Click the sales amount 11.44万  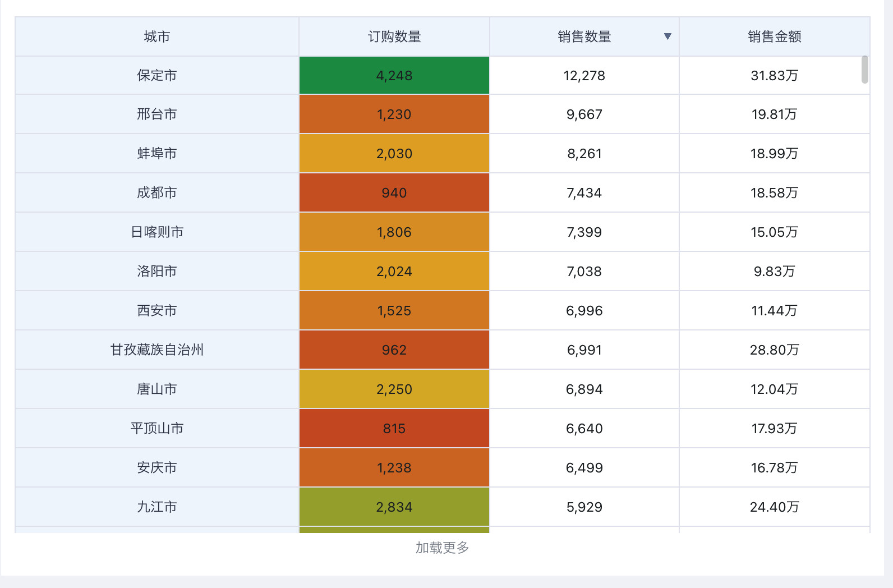(x=775, y=311)
